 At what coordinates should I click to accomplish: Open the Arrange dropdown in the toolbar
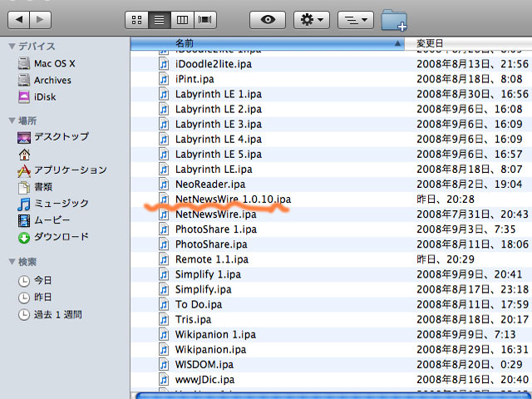[x=356, y=20]
